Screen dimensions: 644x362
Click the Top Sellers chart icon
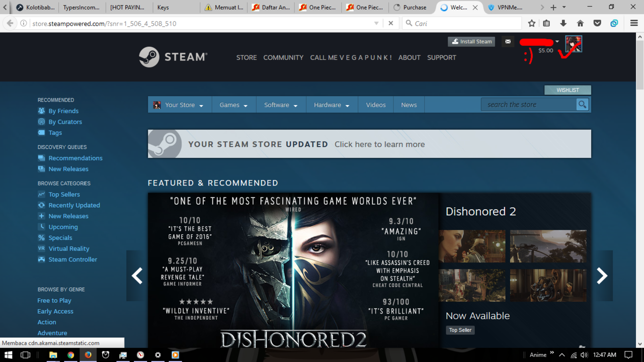coord(41,194)
